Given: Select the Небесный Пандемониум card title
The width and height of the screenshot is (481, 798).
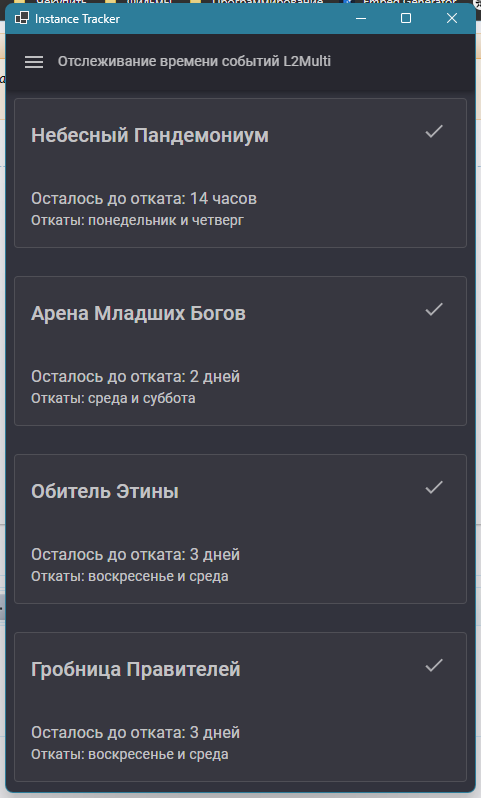Looking at the screenshot, I should pyautogui.click(x=150, y=135).
